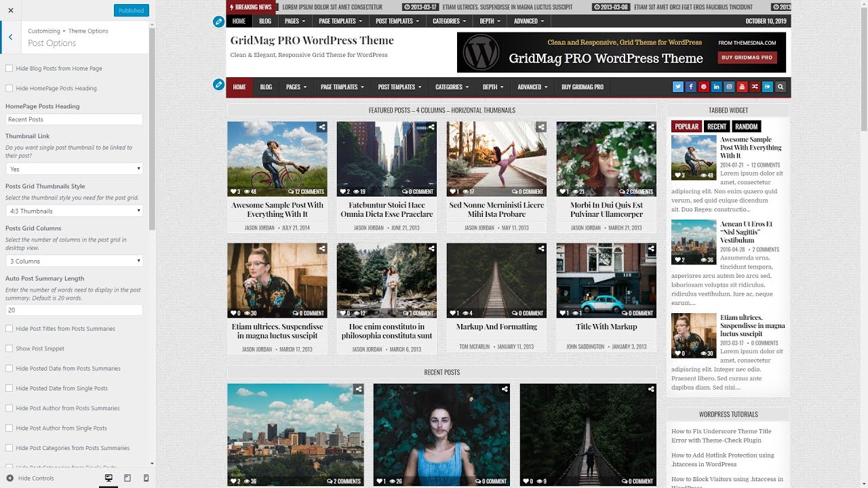Open the Instagram social icon
868x488 pixels.
click(x=729, y=87)
